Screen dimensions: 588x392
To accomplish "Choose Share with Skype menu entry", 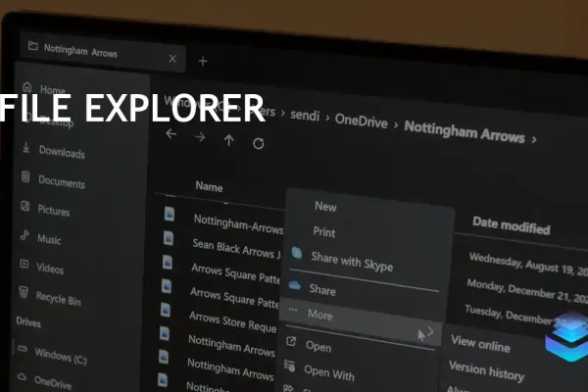I will [352, 262].
